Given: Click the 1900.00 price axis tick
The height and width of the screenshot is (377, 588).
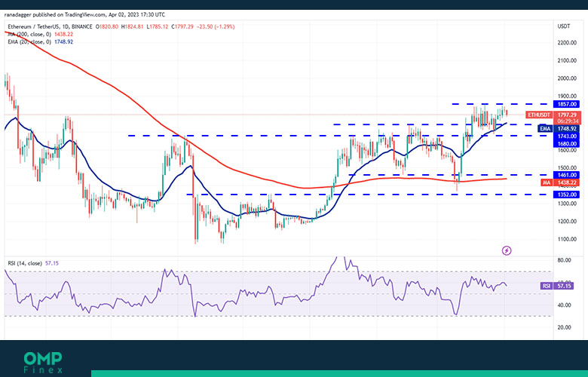Looking at the screenshot, I should point(567,96).
